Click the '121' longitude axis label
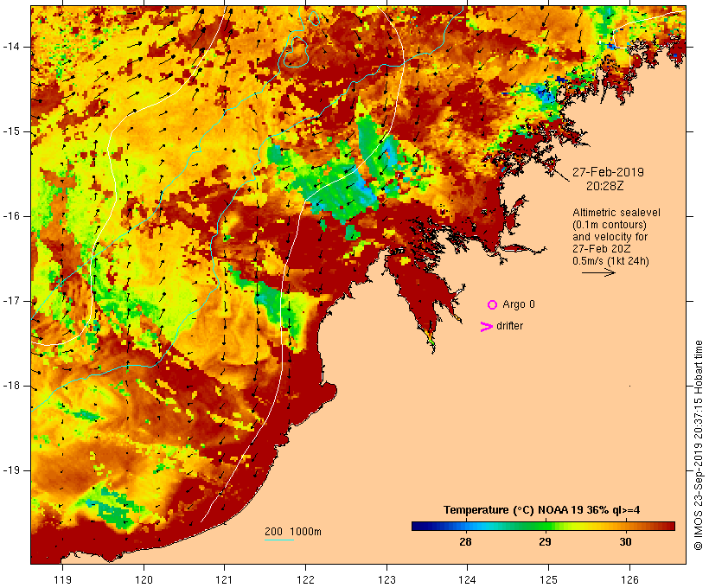Screen dimensions: 709x588 pyautogui.click(x=224, y=580)
